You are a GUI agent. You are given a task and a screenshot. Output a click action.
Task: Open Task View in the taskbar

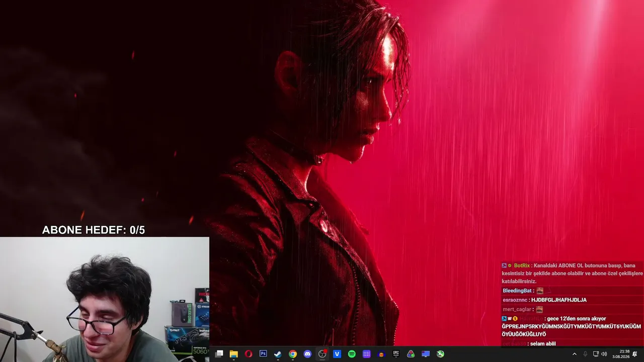pos(219,354)
